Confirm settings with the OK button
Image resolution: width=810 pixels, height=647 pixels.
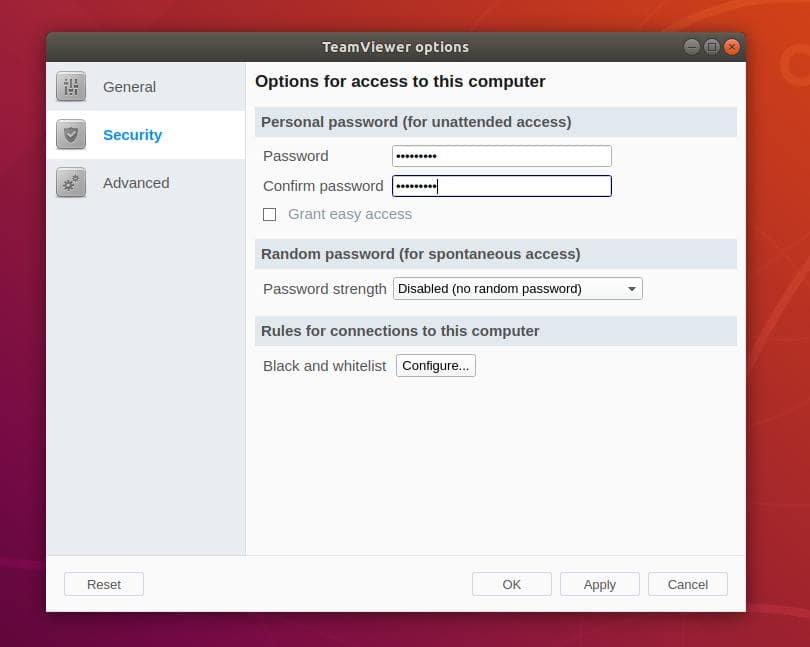tap(511, 584)
